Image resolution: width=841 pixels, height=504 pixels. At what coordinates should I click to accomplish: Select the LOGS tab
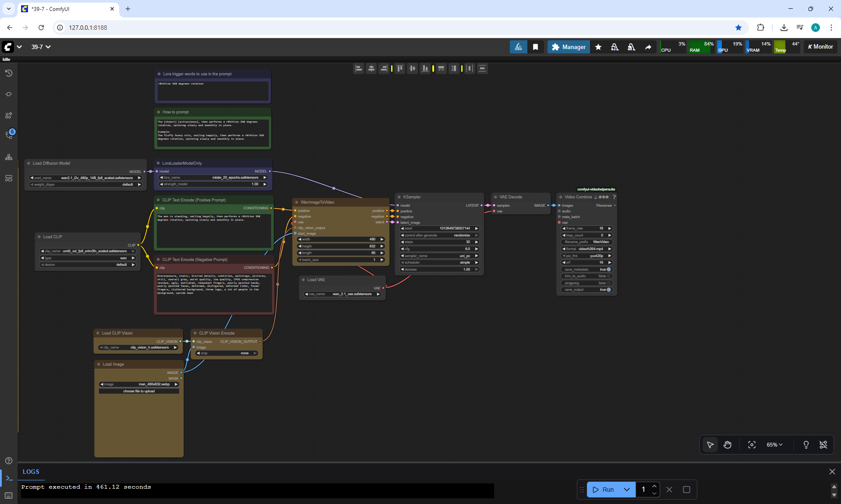[x=31, y=472]
